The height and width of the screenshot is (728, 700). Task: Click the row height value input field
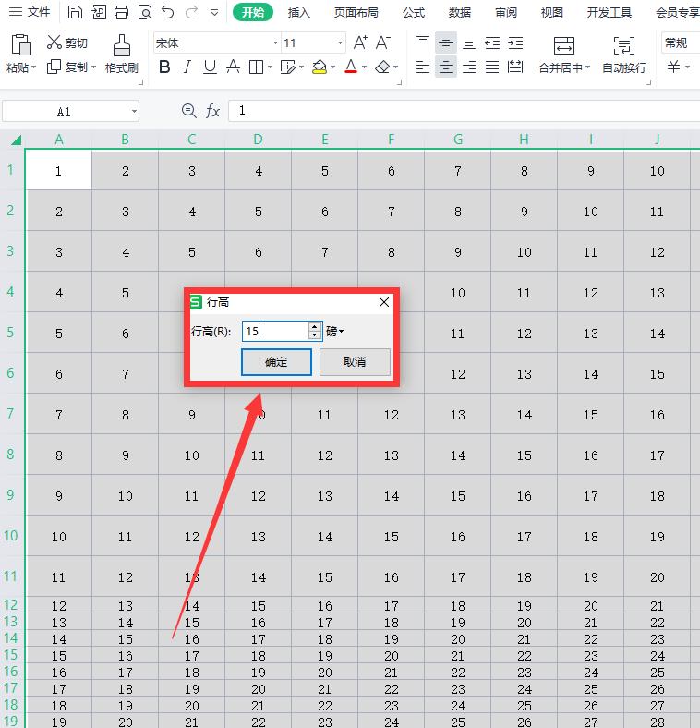tap(275, 331)
